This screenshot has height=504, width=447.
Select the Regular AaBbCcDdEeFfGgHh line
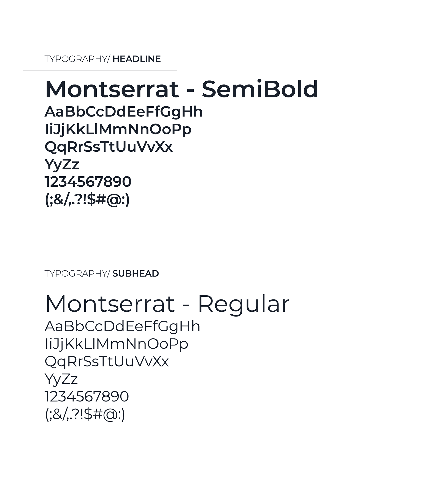pos(122,326)
